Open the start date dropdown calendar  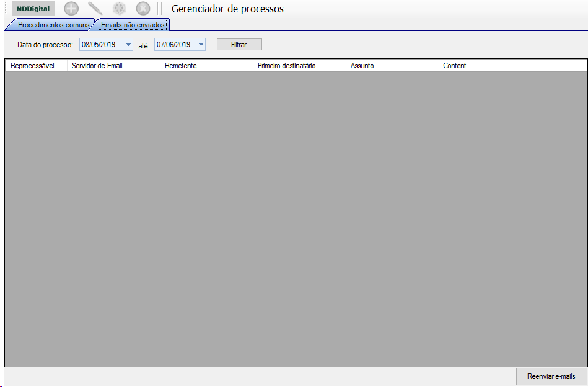click(128, 45)
